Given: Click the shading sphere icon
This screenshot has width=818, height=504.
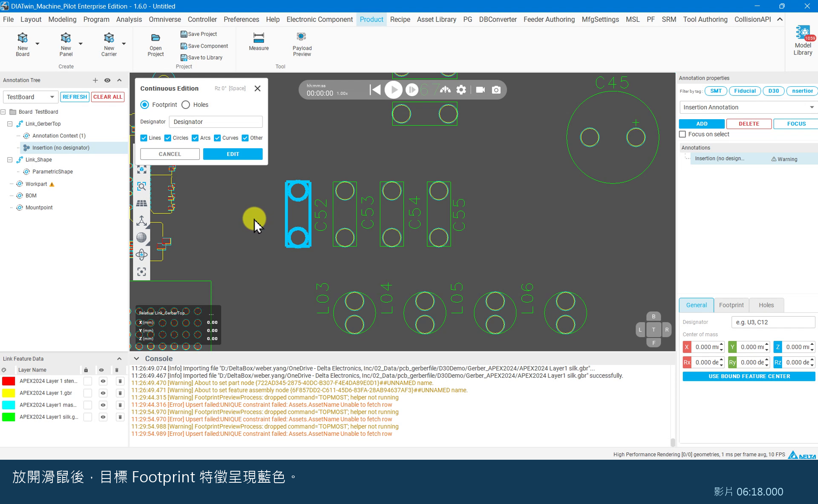Looking at the screenshot, I should tap(141, 238).
